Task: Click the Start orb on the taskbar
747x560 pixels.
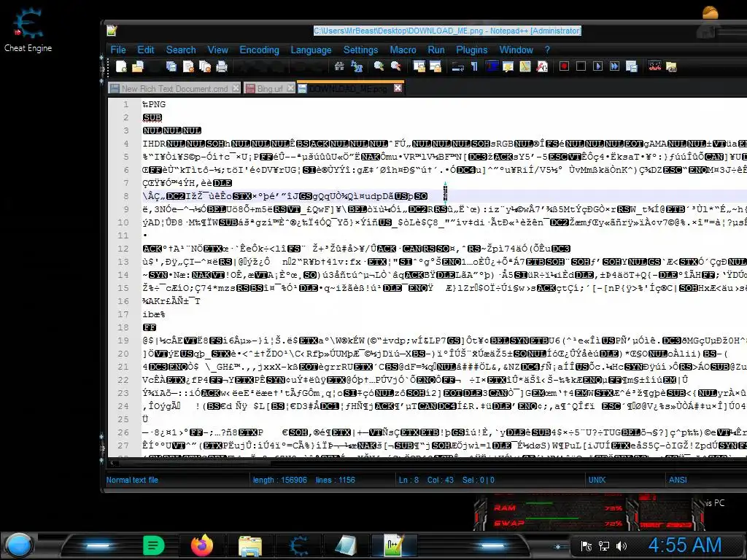Action: [x=19, y=545]
